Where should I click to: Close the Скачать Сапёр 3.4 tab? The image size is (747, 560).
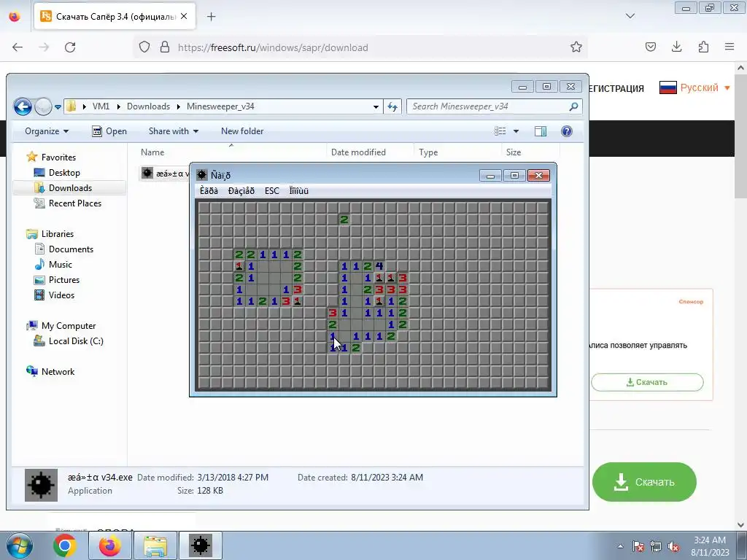pos(184,16)
